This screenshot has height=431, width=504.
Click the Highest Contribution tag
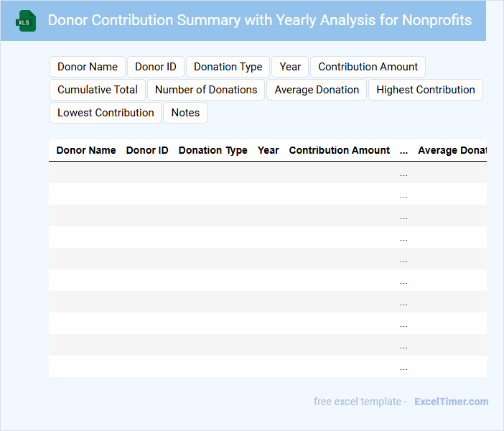coord(426,90)
